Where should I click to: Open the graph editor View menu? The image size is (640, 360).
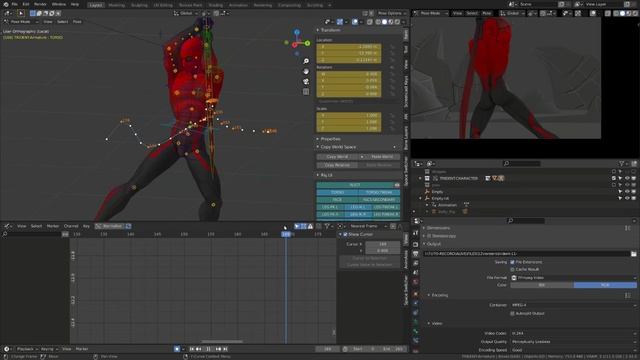point(22,226)
